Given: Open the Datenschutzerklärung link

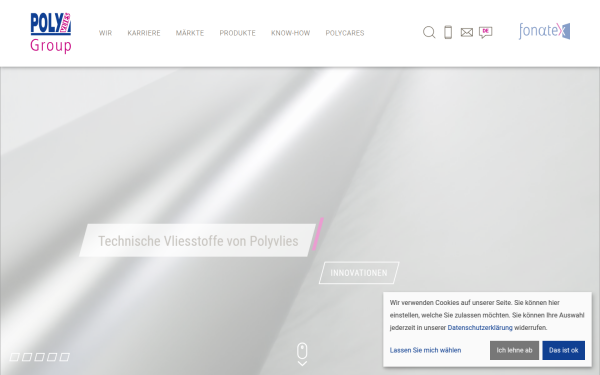Looking at the screenshot, I should 480,328.
